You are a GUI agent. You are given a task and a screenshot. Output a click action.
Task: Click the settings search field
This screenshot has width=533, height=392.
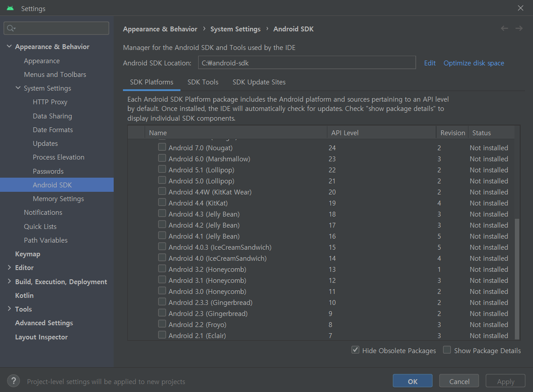point(56,28)
